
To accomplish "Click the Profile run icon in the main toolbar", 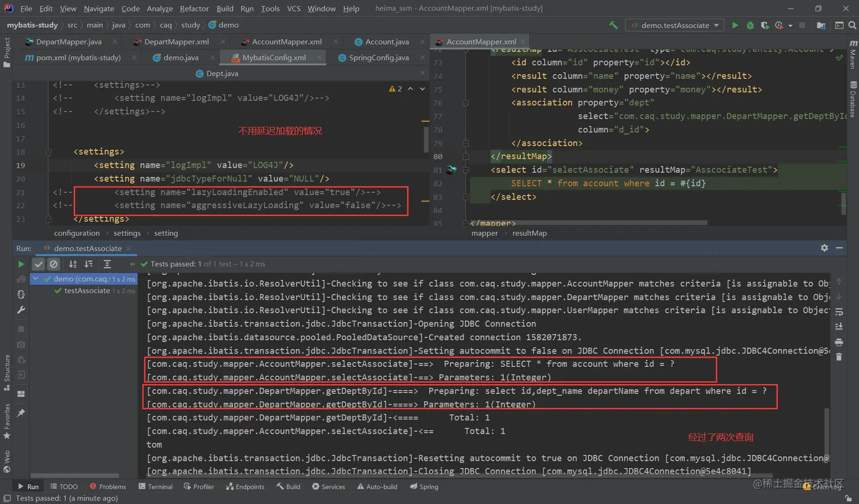I will point(779,25).
